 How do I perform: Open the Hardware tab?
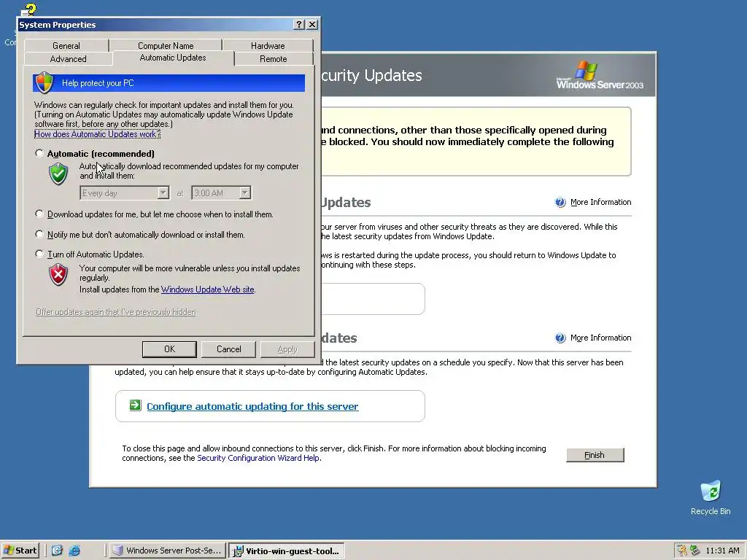tap(268, 46)
